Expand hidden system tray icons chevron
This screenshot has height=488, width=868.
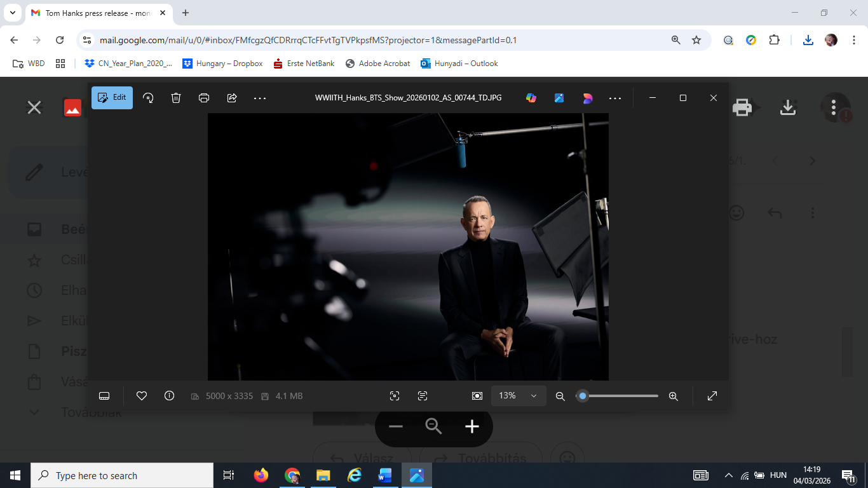(728, 475)
